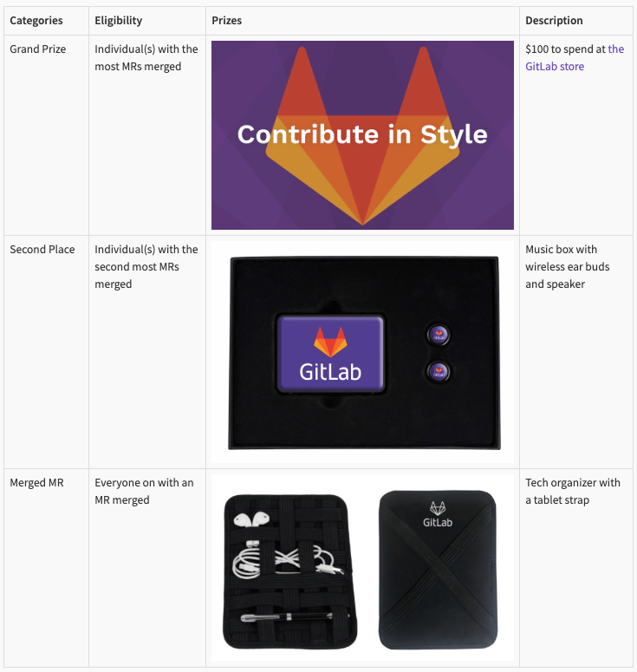Click the white earbuds in the organizer
The width and height of the screenshot is (637, 672).
tap(251, 519)
